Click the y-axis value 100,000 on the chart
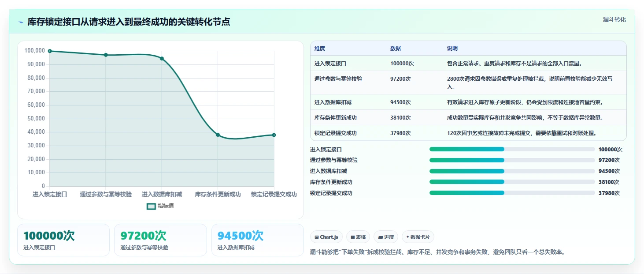The height and width of the screenshot is (274, 644). point(35,51)
